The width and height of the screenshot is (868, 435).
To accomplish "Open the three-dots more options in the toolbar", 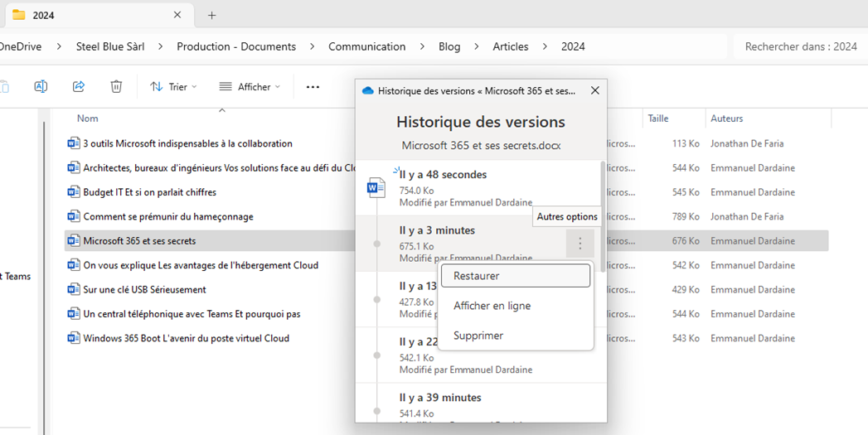I will pyautogui.click(x=313, y=87).
